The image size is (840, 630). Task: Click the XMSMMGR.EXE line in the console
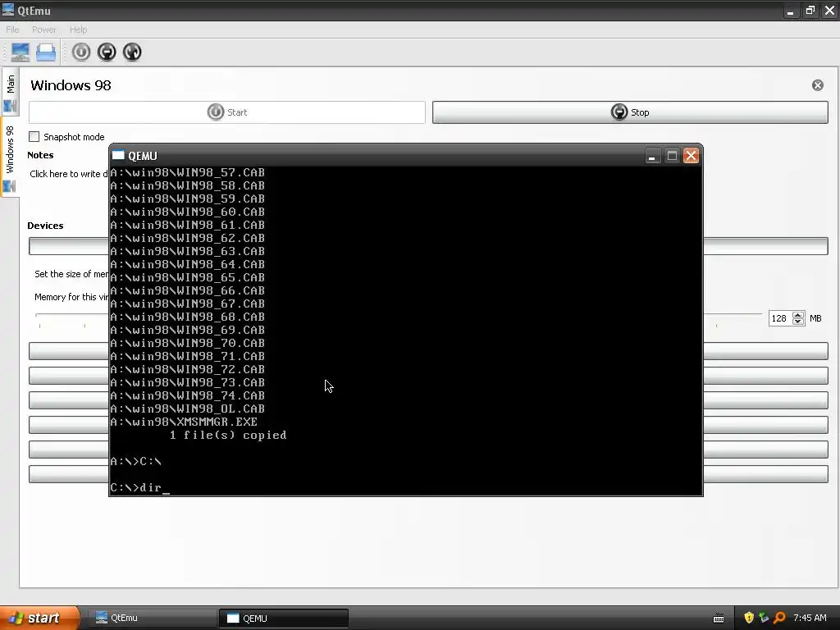(184, 422)
